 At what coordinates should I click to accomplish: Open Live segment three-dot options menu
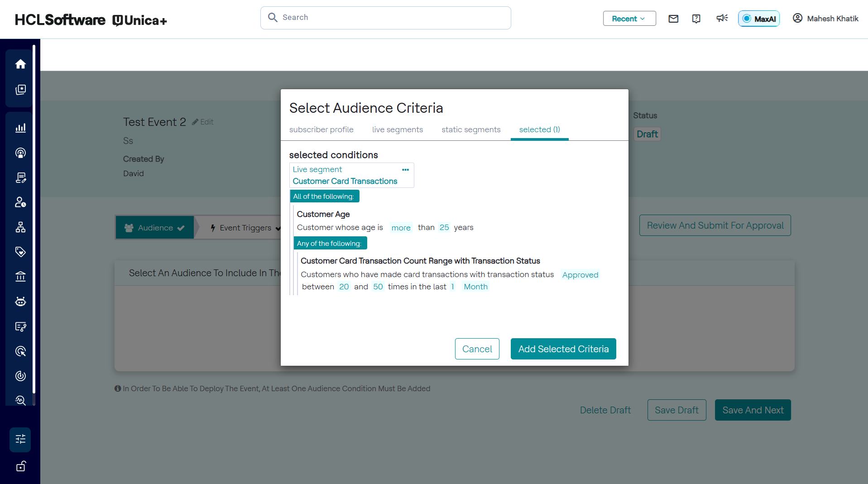click(x=405, y=170)
